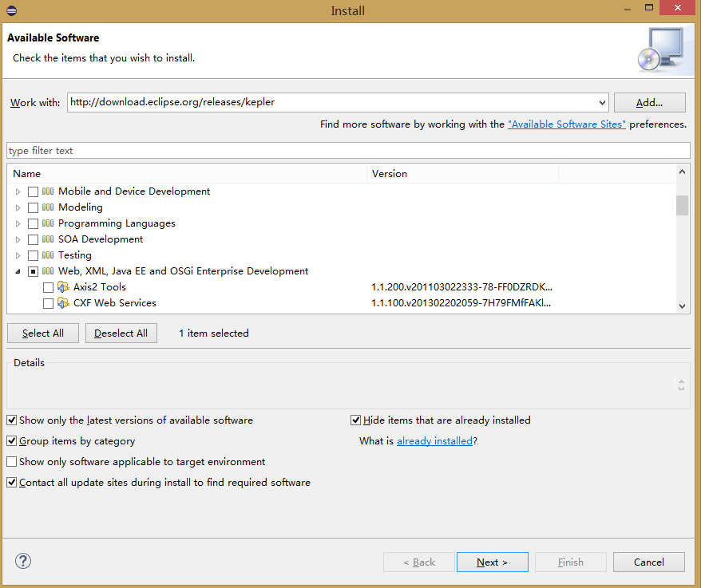
Task: Click the SOA Development category icon
Action: (48, 239)
